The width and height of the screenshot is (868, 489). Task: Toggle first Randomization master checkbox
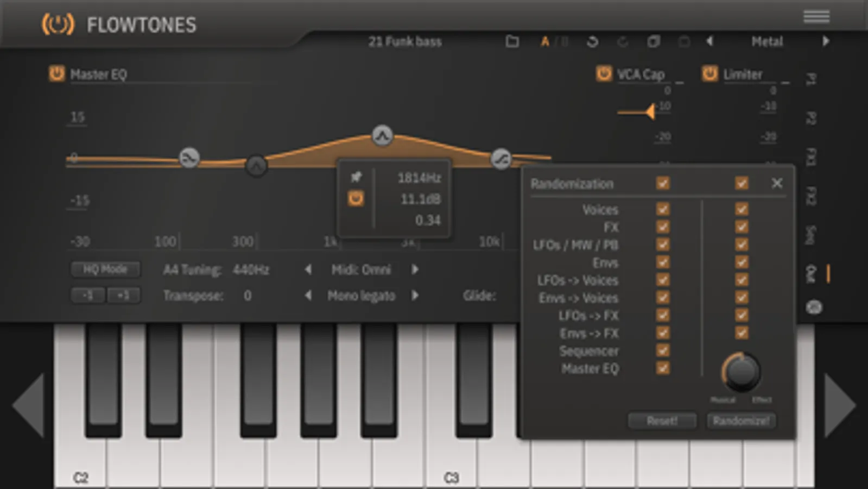coord(663,183)
